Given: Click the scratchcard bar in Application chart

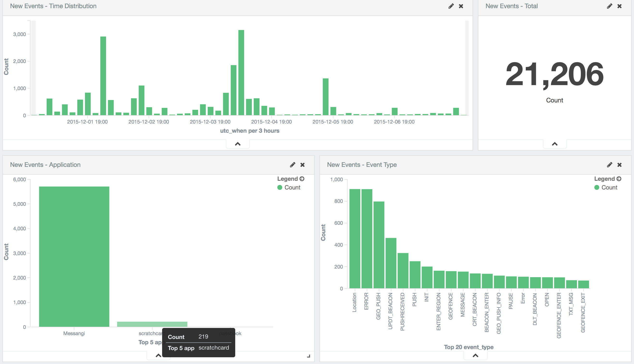Looking at the screenshot, I should click(152, 324).
